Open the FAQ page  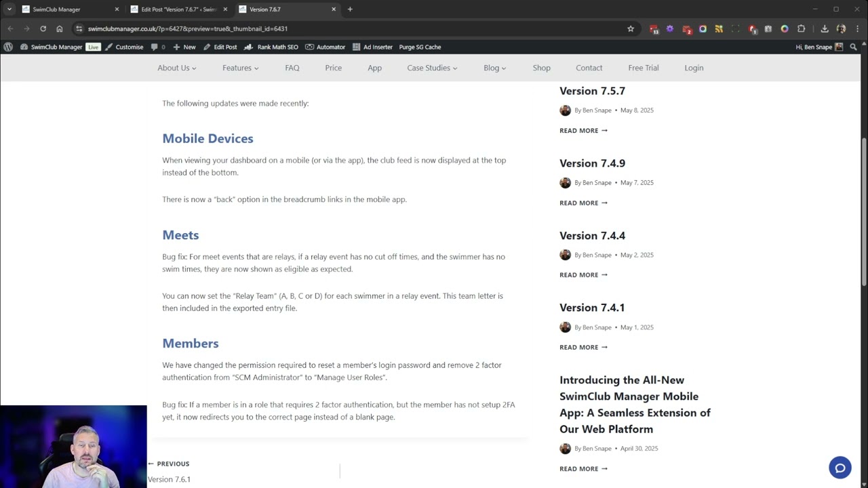tap(292, 68)
